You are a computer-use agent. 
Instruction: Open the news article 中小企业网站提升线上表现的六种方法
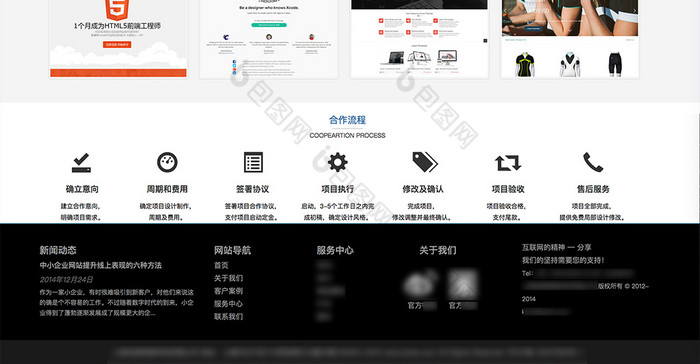click(x=100, y=265)
